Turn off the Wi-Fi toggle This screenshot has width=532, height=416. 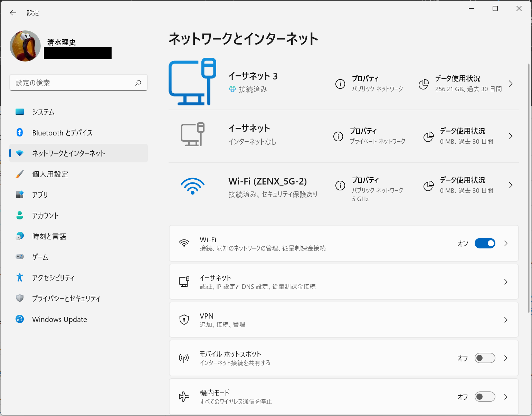(485, 243)
